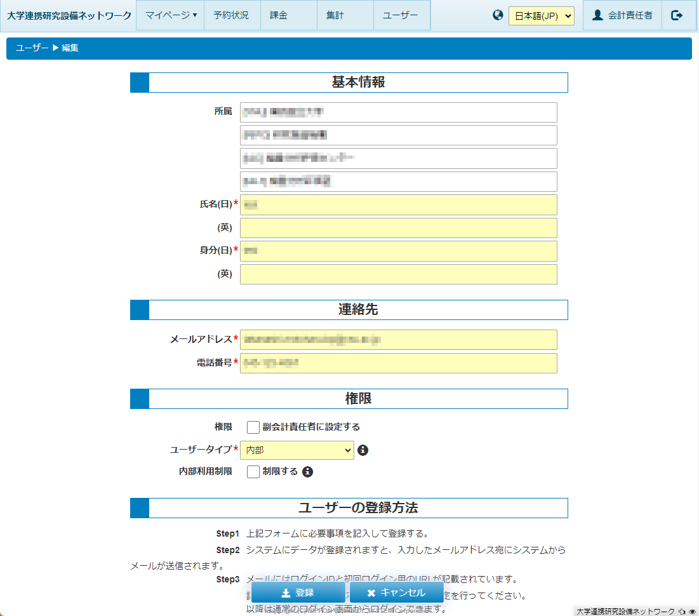The image size is (699, 616).
Task: Click the 身分(日) input field
Action: tap(399, 251)
